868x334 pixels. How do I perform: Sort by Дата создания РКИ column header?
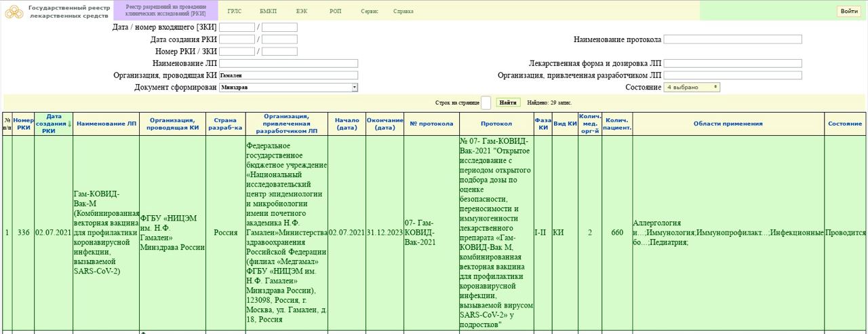tap(54, 124)
